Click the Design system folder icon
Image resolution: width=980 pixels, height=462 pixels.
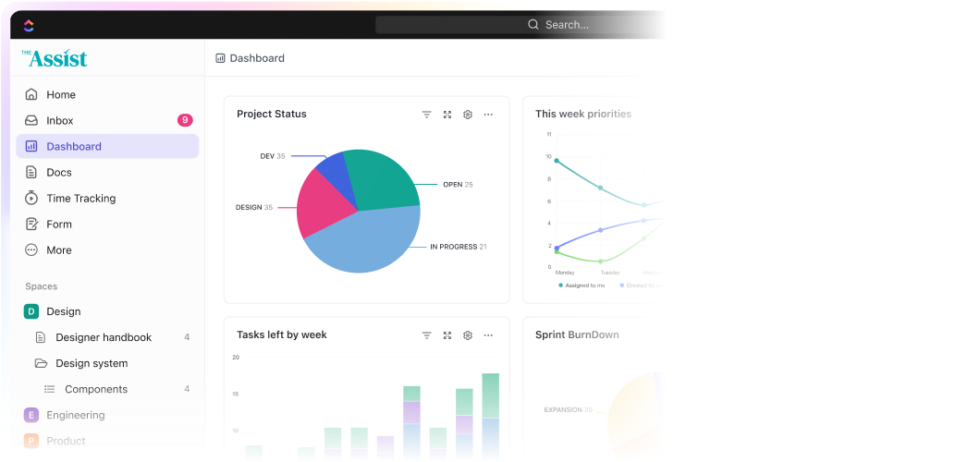(41, 363)
